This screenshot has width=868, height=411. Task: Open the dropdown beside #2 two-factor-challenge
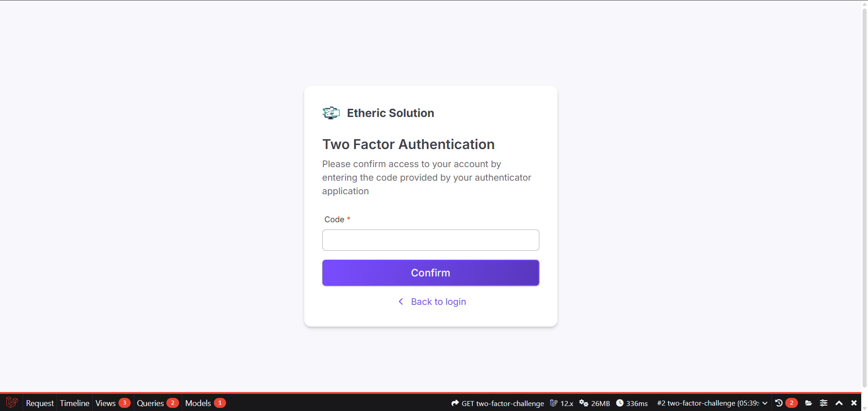click(764, 403)
